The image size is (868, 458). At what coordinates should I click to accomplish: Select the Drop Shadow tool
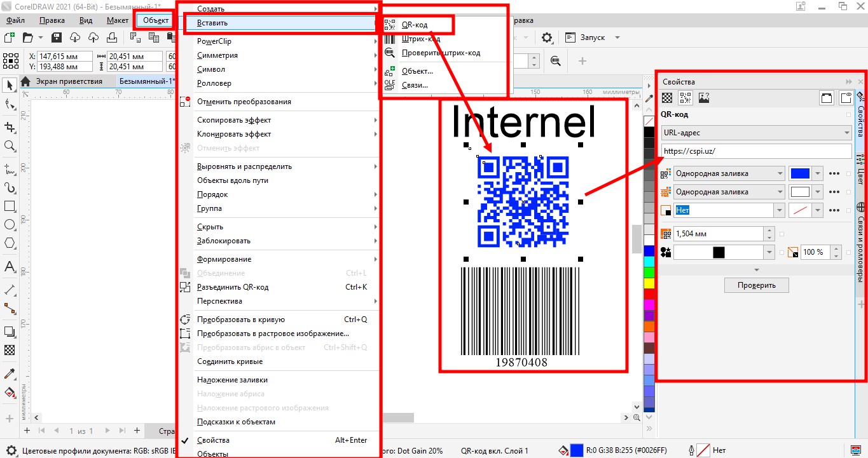pyautogui.click(x=10, y=331)
